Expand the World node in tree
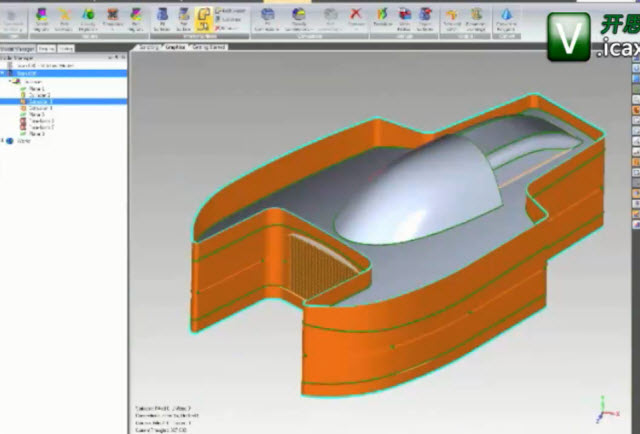Screen dimensions: 640x434 pyautogui.click(x=4, y=141)
